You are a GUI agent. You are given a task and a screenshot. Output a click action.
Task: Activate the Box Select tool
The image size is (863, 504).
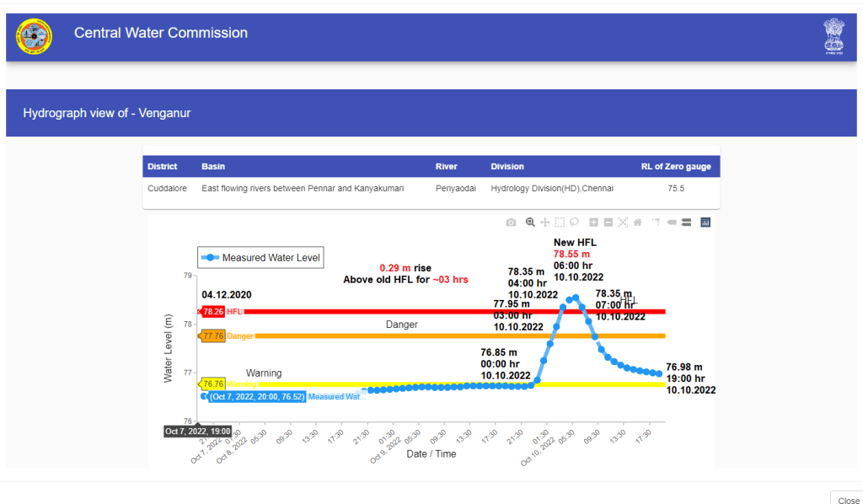(560, 223)
